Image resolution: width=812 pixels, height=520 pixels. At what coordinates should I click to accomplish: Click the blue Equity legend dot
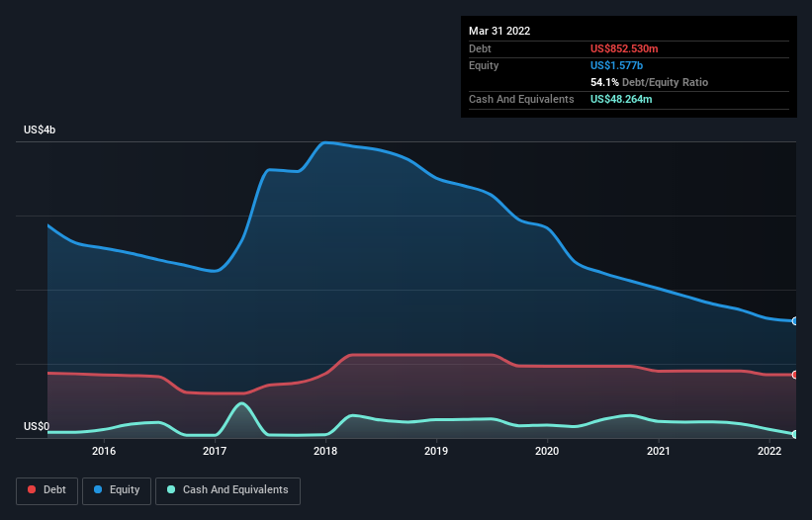coord(98,489)
